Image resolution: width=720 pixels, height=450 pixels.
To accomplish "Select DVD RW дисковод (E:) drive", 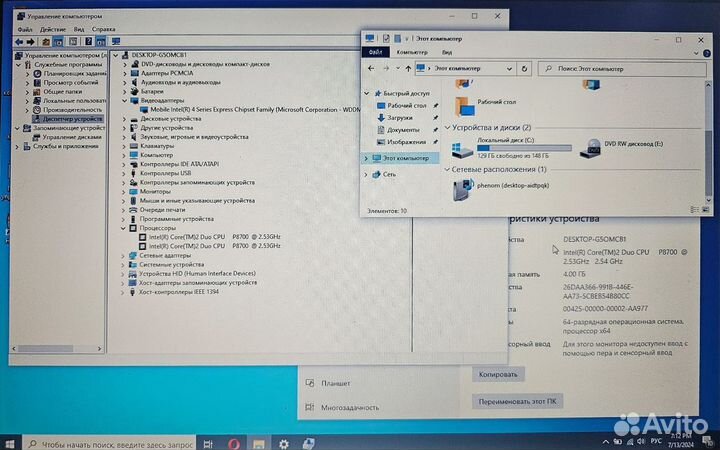I will tap(621, 148).
